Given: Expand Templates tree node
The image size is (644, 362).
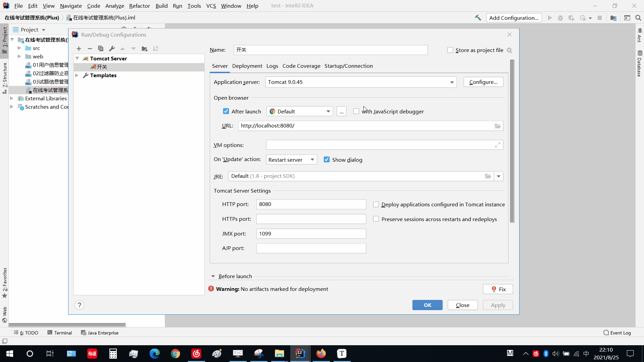Looking at the screenshot, I should (x=77, y=75).
